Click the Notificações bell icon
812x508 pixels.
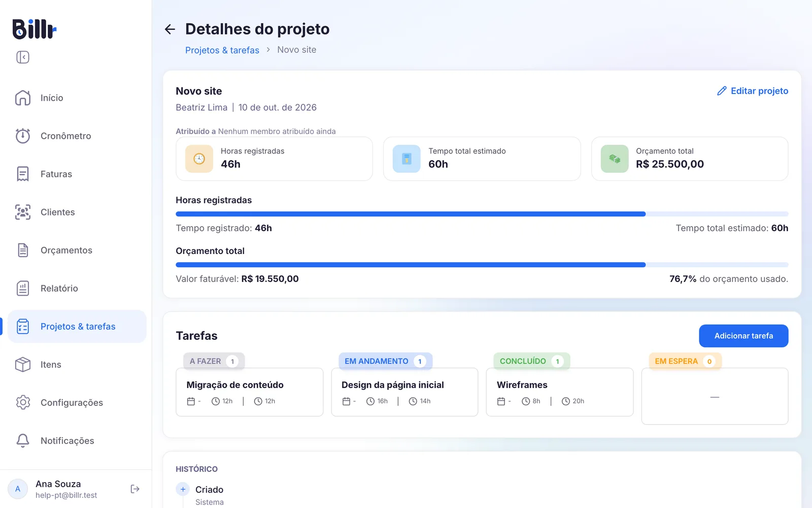point(23,440)
